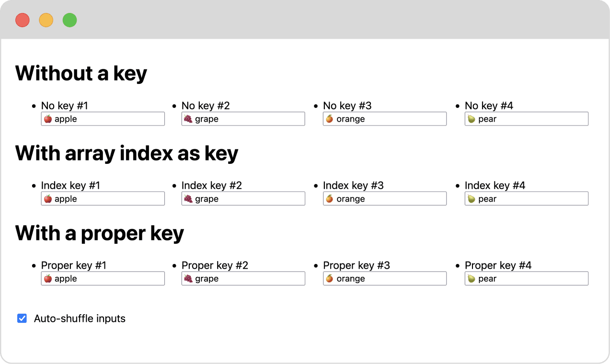Click the "Auto-shuffle inputs" label text
The image size is (610, 364).
[x=80, y=318]
